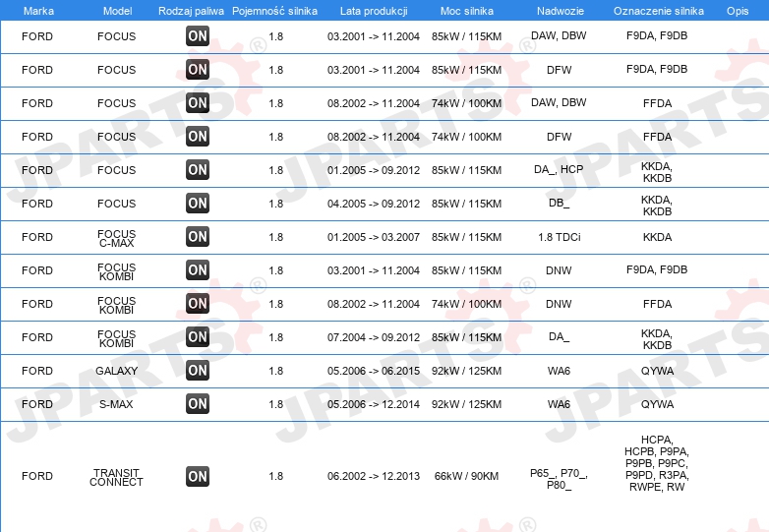
Task: Select WA6 body cell in GALAXY row
Action: (560, 371)
